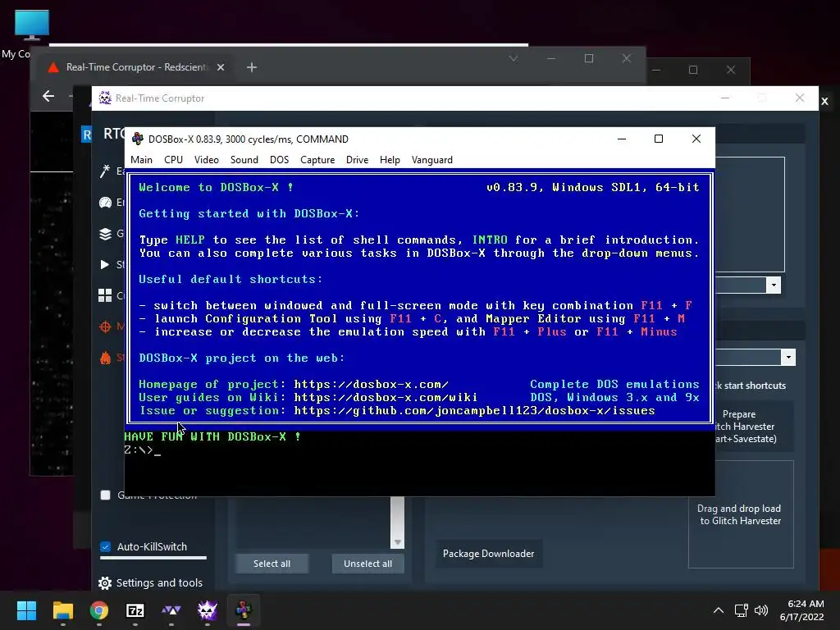Image resolution: width=840 pixels, height=630 pixels.
Task: Click the DOSBox-X title bar app icon
Action: (138, 139)
